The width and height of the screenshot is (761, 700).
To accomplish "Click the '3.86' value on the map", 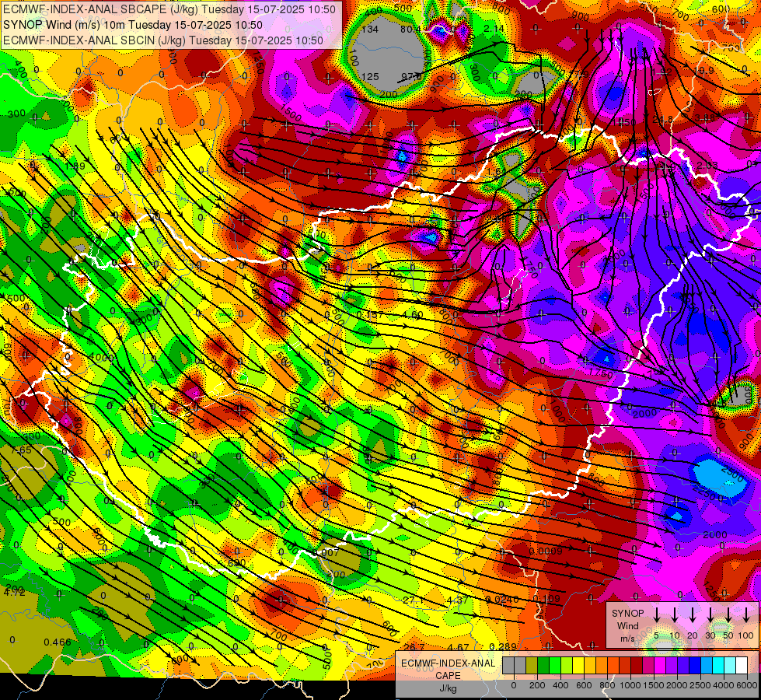I will point(705,117).
